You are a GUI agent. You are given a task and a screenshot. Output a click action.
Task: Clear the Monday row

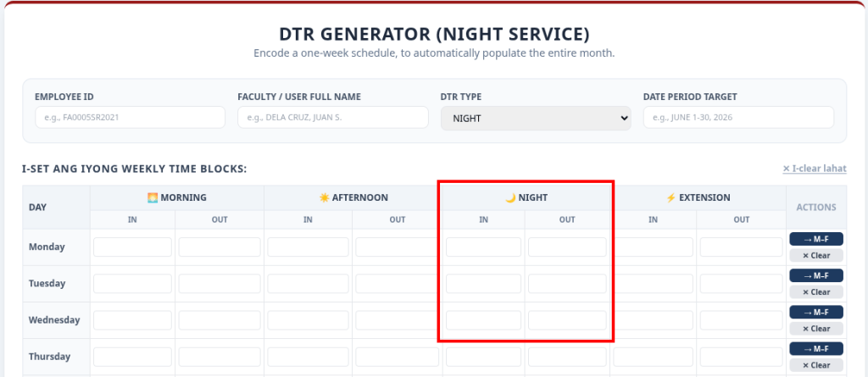click(x=816, y=255)
